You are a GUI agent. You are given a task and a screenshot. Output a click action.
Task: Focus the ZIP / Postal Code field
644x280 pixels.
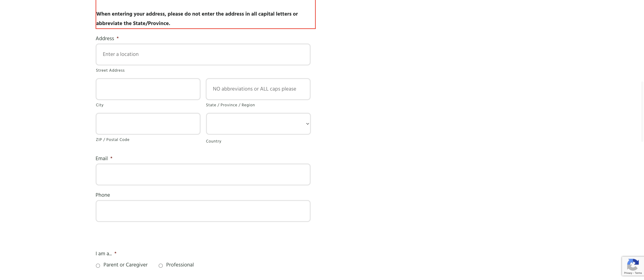coord(148,124)
